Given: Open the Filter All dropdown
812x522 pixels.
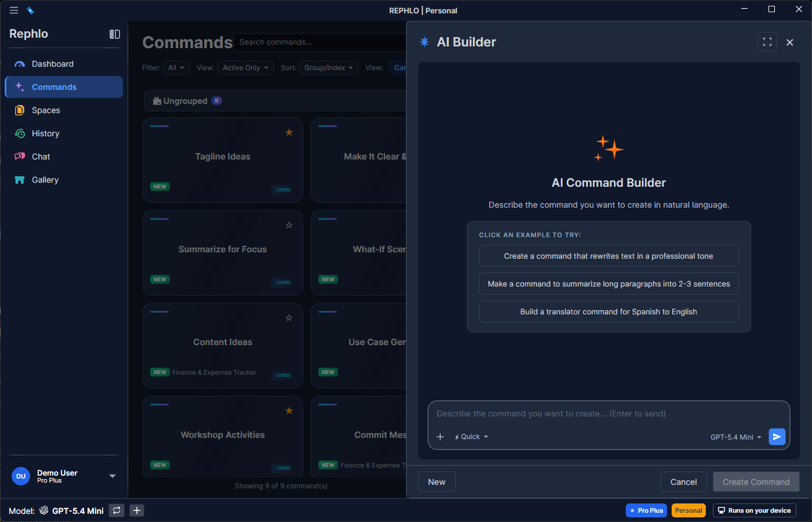Looking at the screenshot, I should click(176, 68).
